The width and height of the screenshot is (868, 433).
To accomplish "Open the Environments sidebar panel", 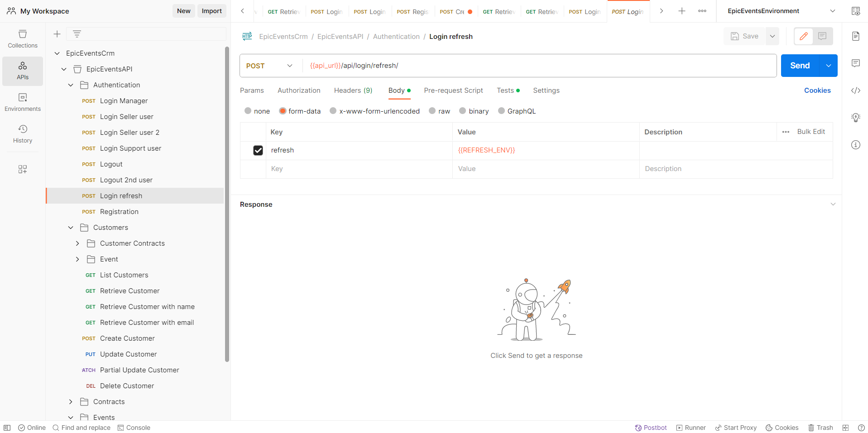I will [23, 103].
